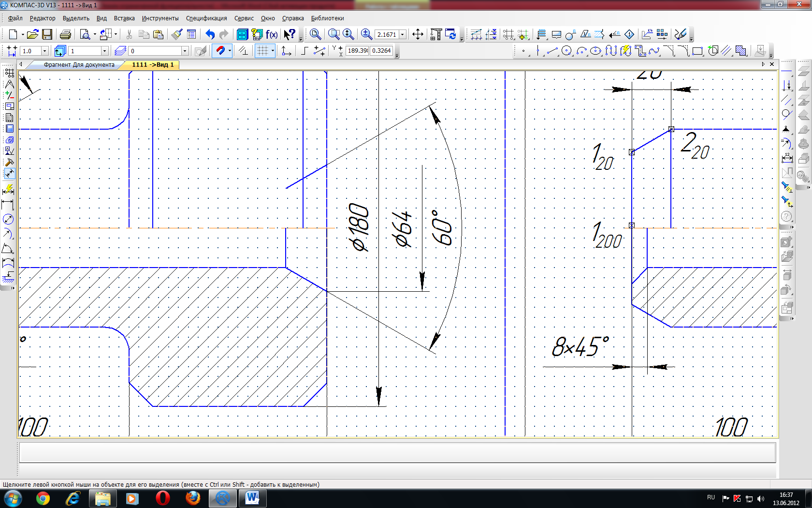Switch to Фрагмент Для документа tab

[79, 65]
